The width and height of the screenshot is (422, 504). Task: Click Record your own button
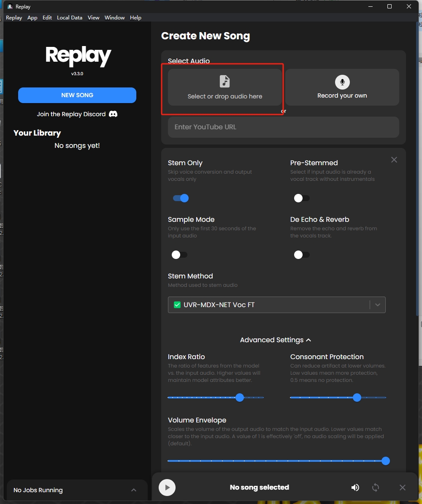(342, 87)
